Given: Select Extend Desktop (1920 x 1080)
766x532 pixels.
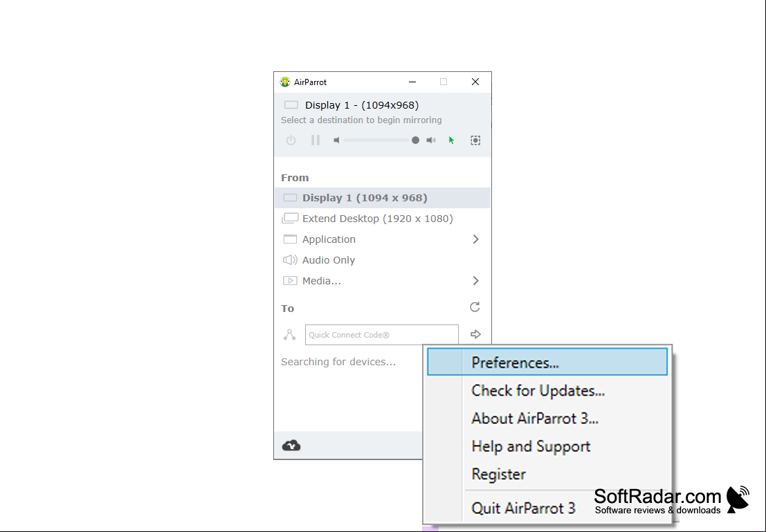Looking at the screenshot, I should coord(383,219).
